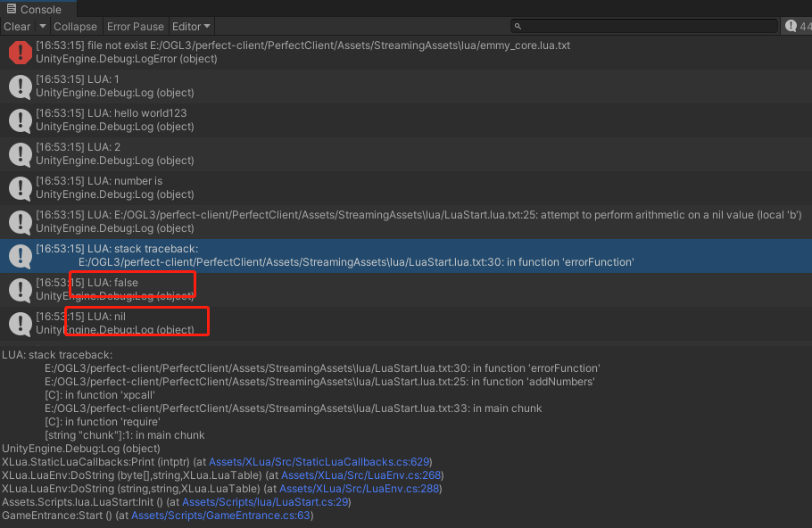Image resolution: width=812 pixels, height=528 pixels.
Task: Toggle Collapse mode for log entries
Action: (75, 27)
